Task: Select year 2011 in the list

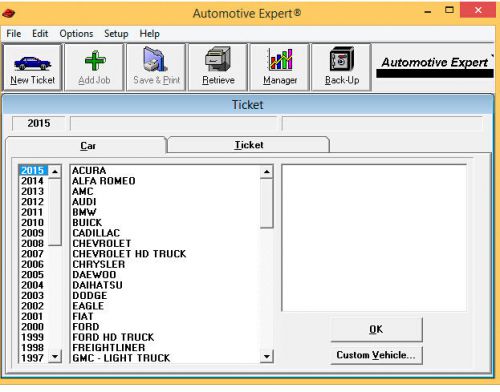Action: (x=33, y=212)
